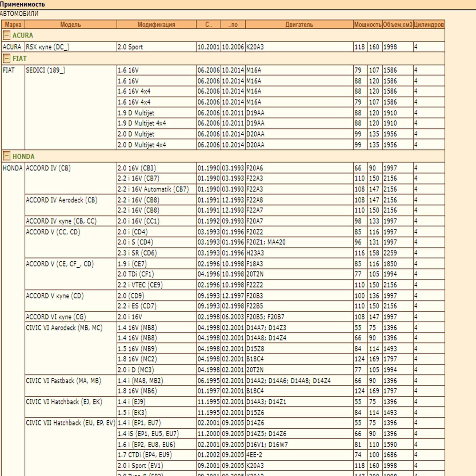Click the HONDA group heading

pyautogui.click(x=23, y=157)
